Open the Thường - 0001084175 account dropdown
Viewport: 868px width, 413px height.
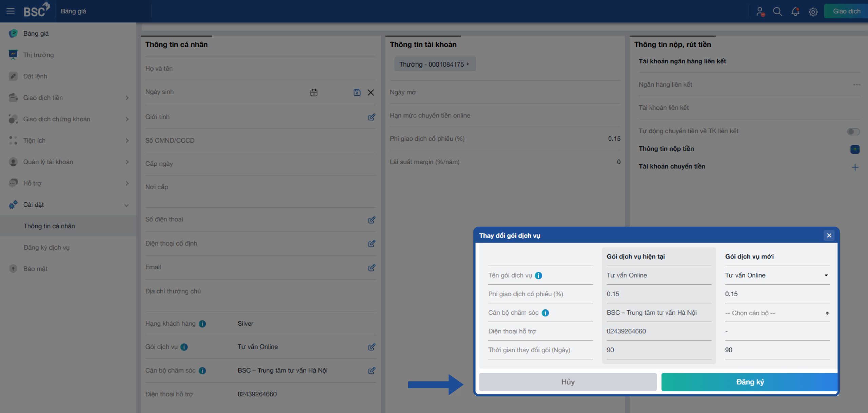click(435, 64)
